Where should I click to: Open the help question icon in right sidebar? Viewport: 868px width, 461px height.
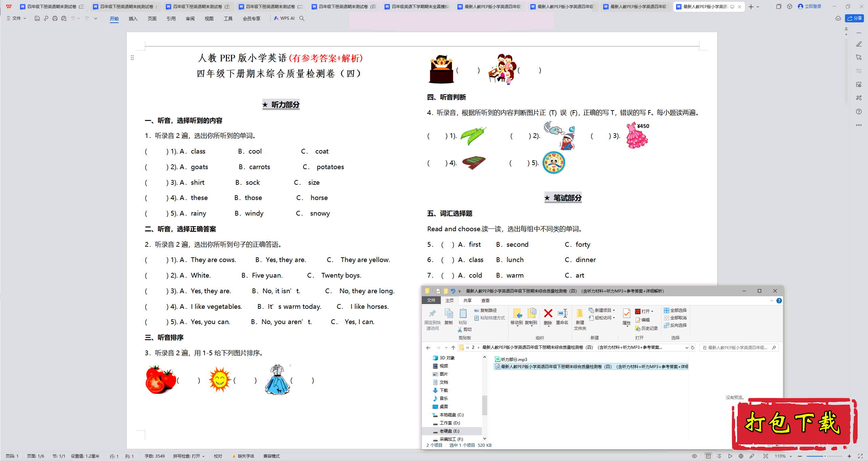(859, 112)
